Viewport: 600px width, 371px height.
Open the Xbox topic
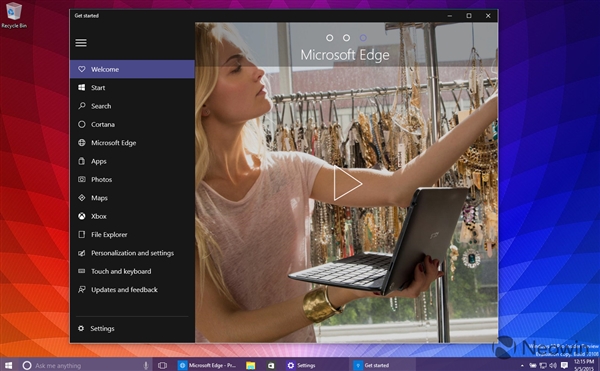[x=132, y=216]
